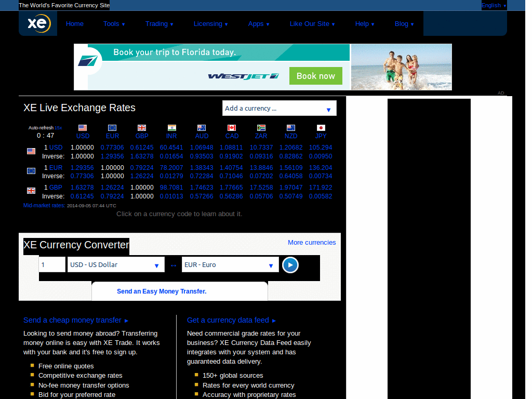
Task: Click the rate 1.06948 in the 1 USD row
Action: pyautogui.click(x=202, y=148)
